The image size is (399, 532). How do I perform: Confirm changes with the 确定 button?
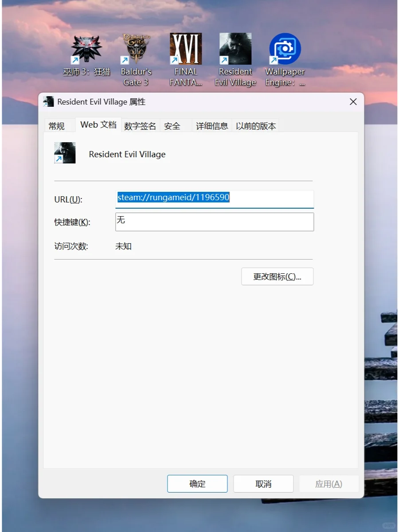[x=197, y=483]
